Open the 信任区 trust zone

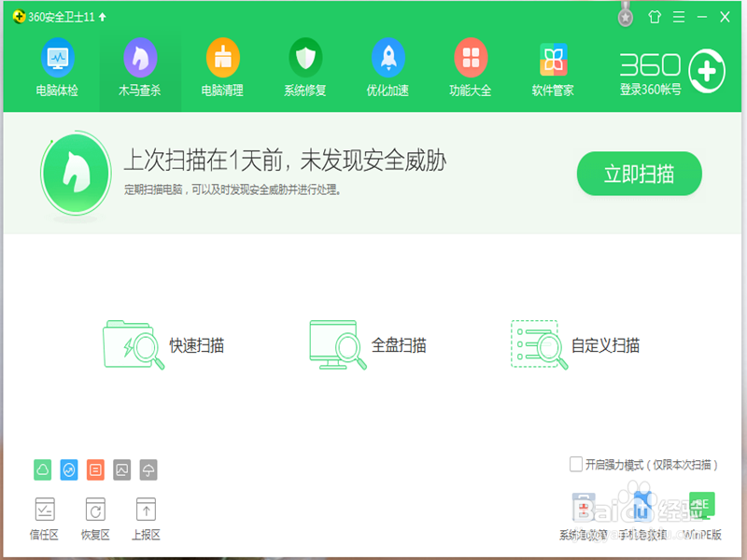[x=44, y=519]
